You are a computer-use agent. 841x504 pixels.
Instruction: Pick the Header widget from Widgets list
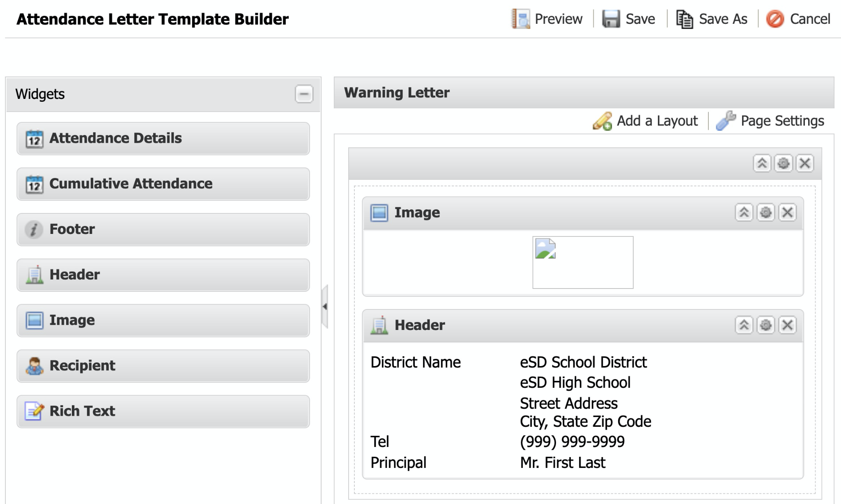tap(163, 275)
